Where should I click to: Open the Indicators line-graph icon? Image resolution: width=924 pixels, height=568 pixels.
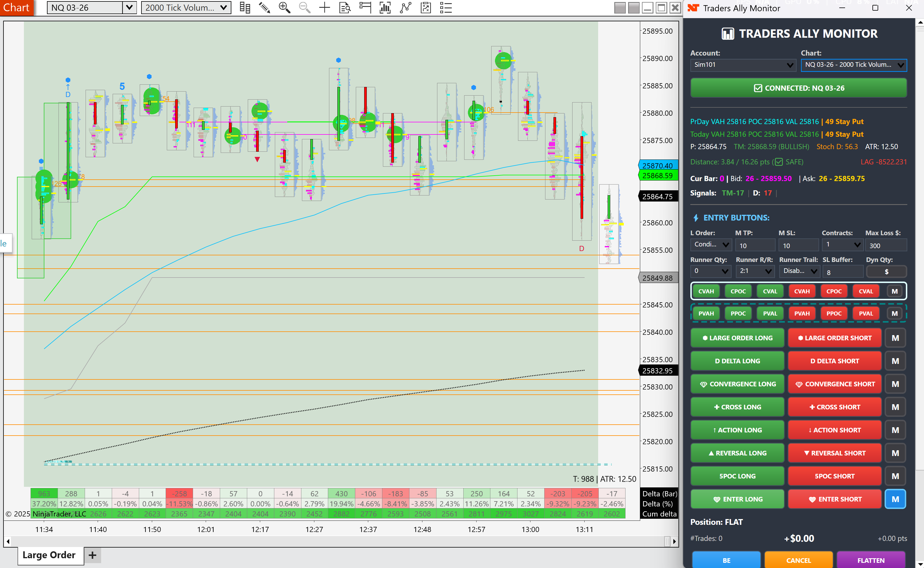coord(406,7)
